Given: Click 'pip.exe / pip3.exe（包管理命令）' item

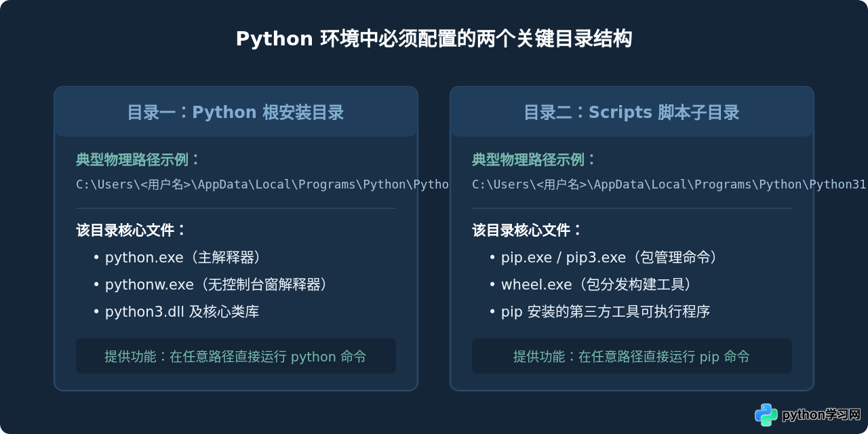Looking at the screenshot, I should point(604,258).
